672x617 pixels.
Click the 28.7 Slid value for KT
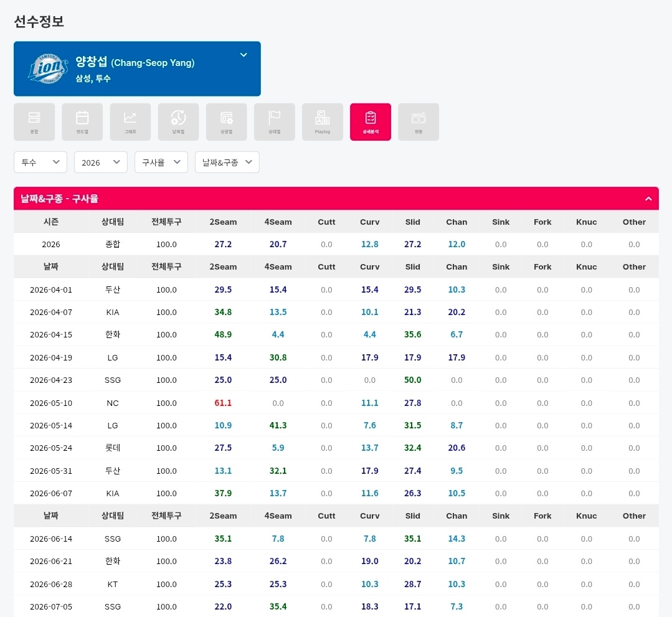413,585
